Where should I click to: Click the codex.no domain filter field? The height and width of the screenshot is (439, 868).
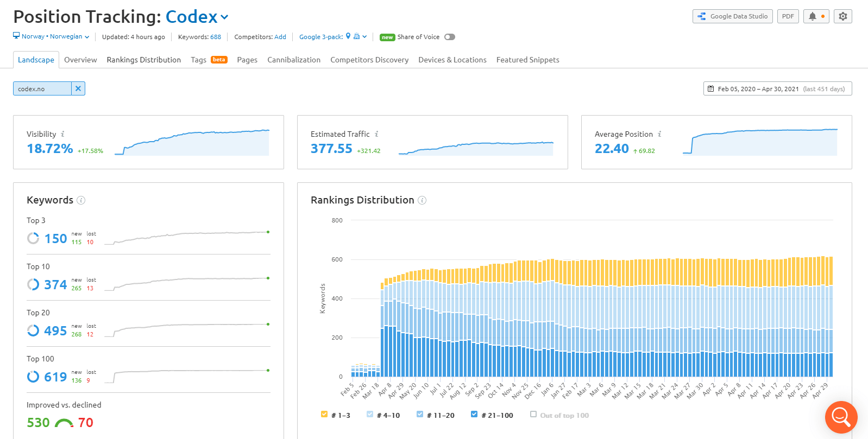42,88
